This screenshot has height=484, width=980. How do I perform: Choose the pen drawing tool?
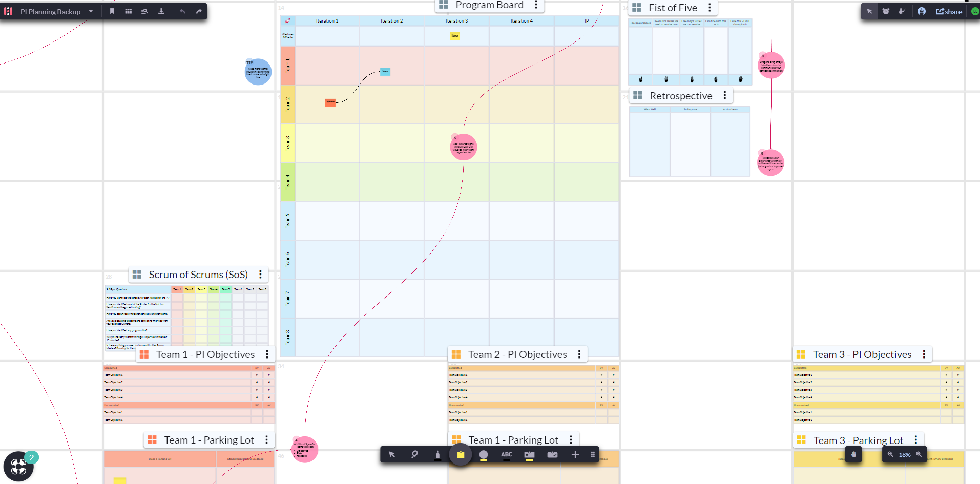tap(437, 455)
